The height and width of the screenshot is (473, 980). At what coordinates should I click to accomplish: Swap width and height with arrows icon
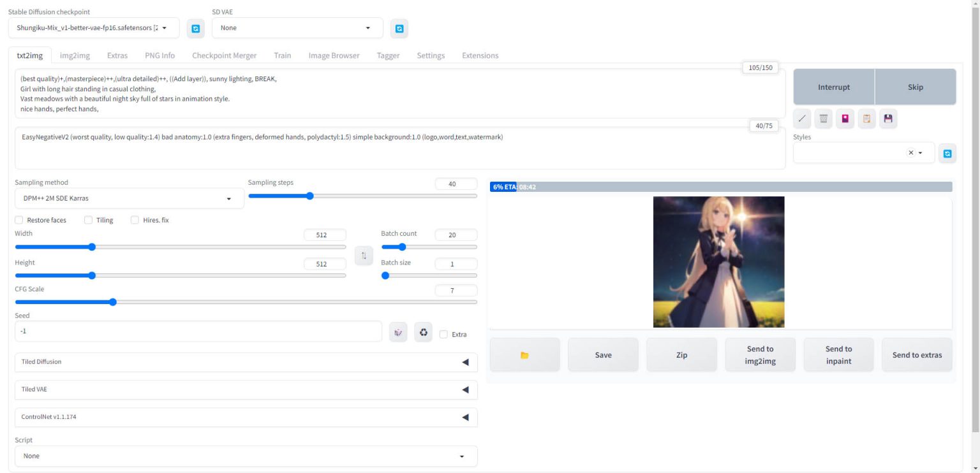coord(364,256)
